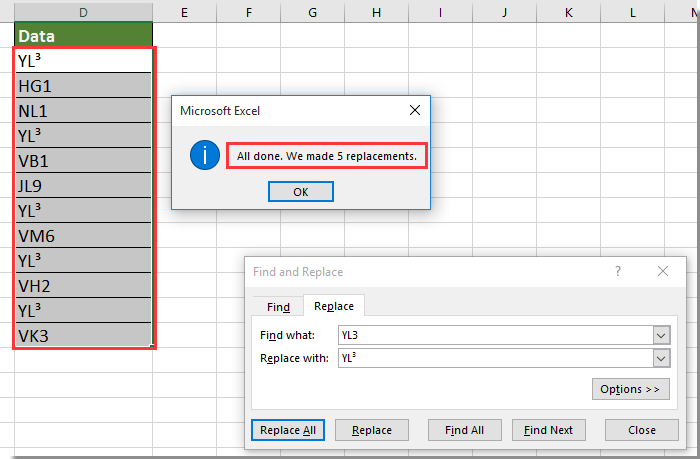Click the Find Next button
This screenshot has height=459, width=700.
click(548, 430)
